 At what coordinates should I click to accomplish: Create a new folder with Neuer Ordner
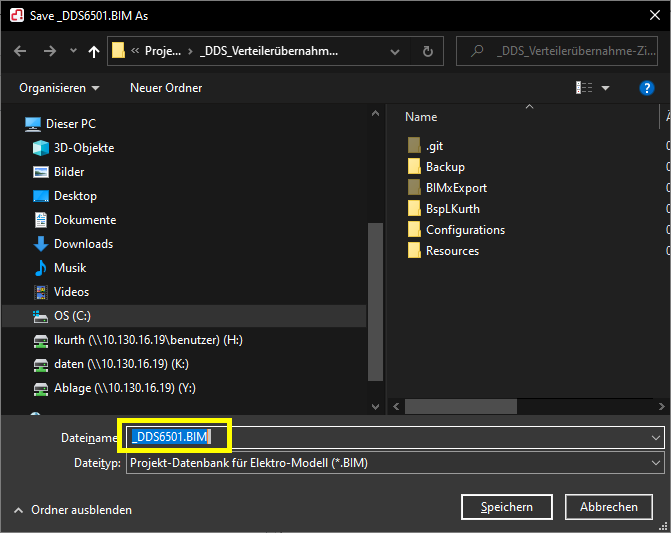(166, 88)
